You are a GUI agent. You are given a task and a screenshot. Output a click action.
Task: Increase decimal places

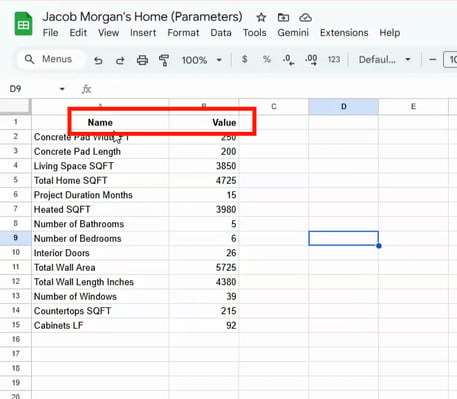311,60
